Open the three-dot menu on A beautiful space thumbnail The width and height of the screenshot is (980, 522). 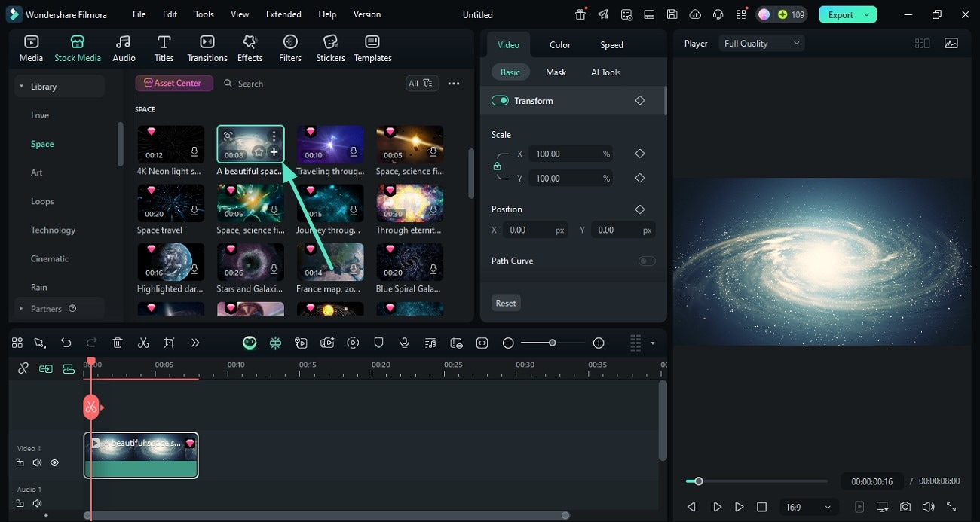[274, 136]
